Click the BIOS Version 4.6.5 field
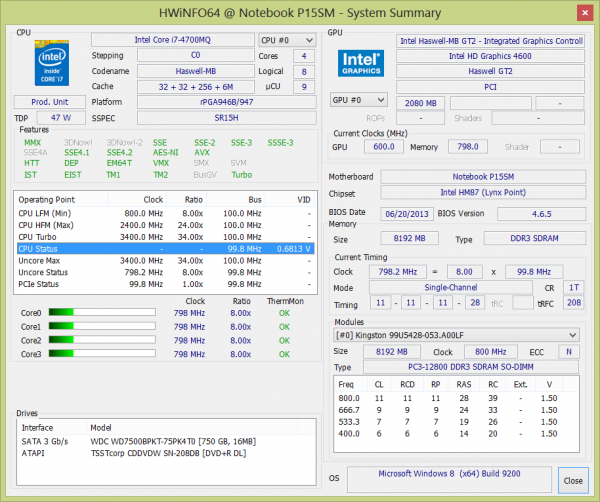This screenshot has height=502, width=600. (541, 214)
